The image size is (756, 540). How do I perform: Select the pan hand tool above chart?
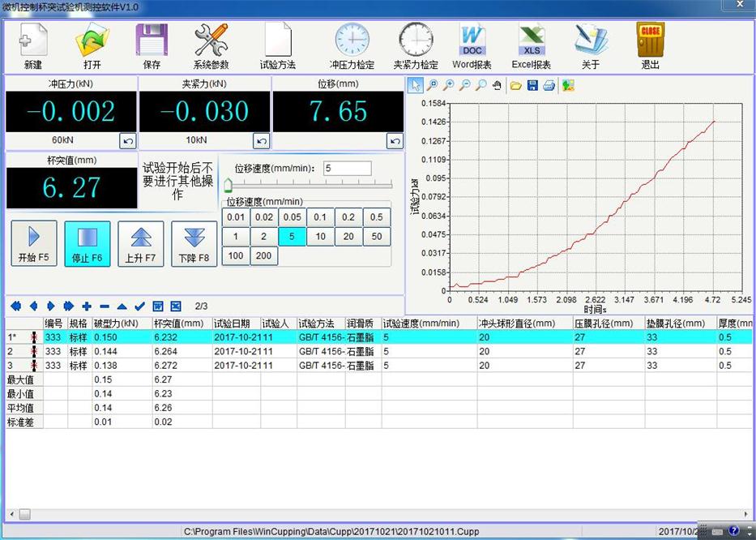(497, 85)
